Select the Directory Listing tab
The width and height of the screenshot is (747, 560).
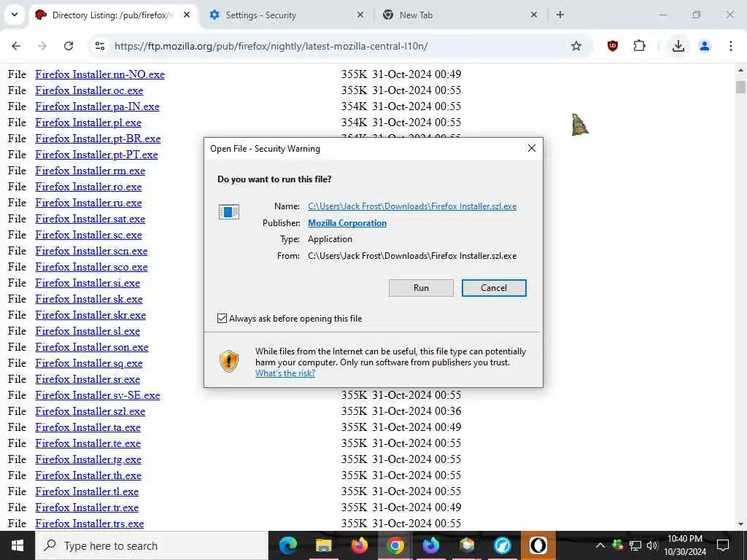click(x=112, y=15)
